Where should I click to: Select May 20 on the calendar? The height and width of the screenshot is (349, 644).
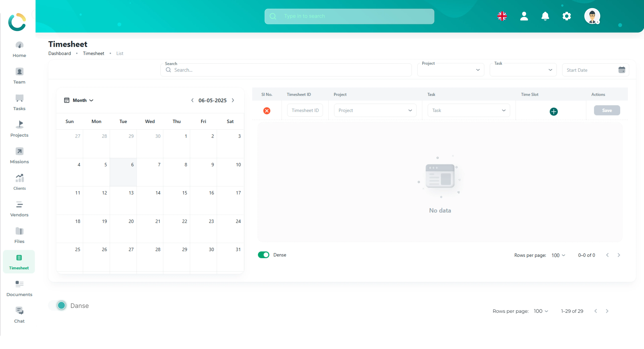(x=123, y=229)
